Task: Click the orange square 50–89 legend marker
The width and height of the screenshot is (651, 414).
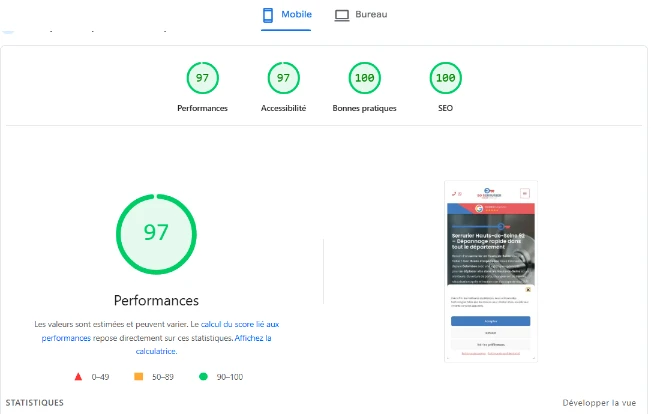Action: tap(138, 377)
